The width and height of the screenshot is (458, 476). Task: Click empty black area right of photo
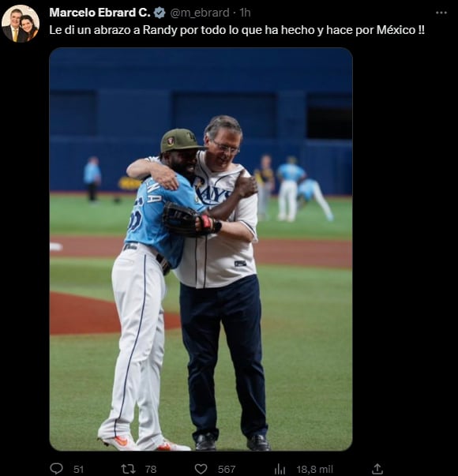tap(404, 249)
